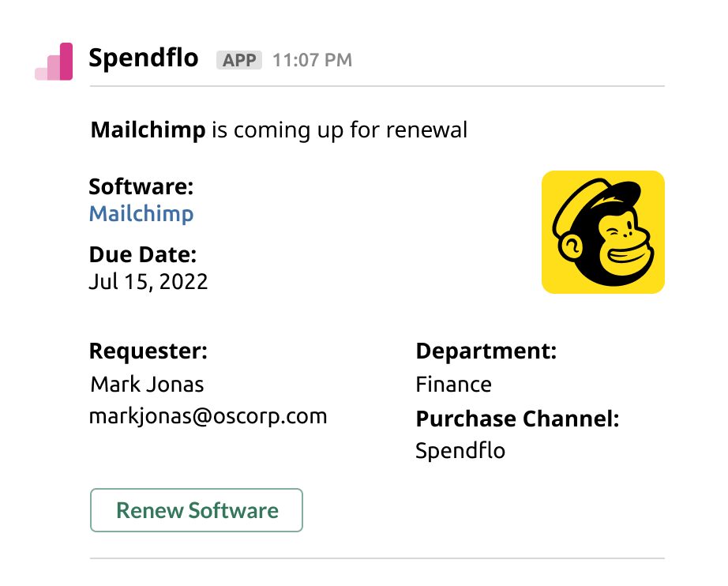
Task: Select the APP badge beside Spendflo
Action: (x=238, y=61)
